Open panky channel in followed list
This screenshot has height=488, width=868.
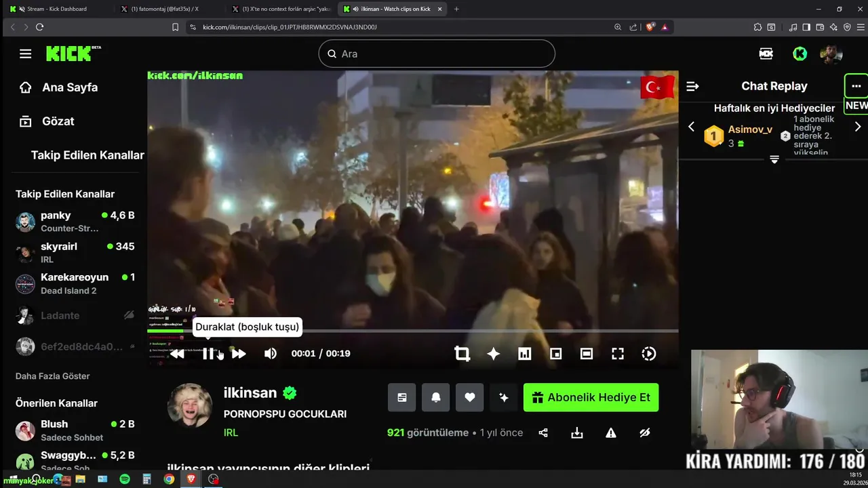coord(75,222)
